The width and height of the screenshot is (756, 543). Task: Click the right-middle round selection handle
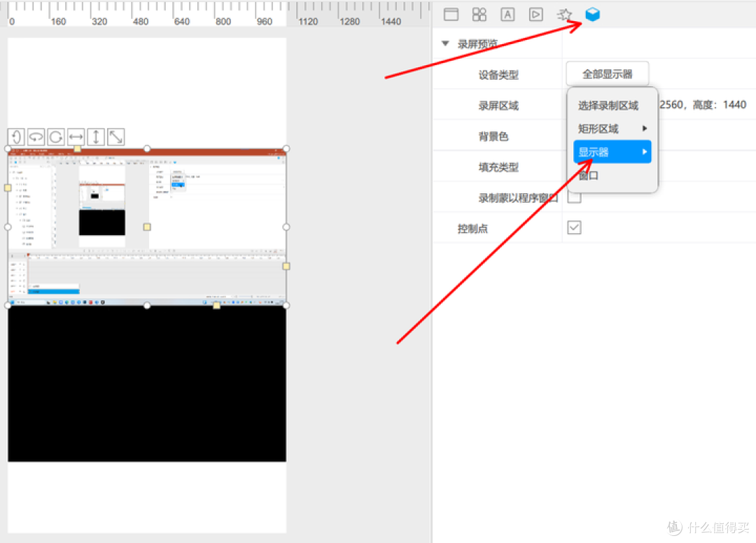click(286, 227)
